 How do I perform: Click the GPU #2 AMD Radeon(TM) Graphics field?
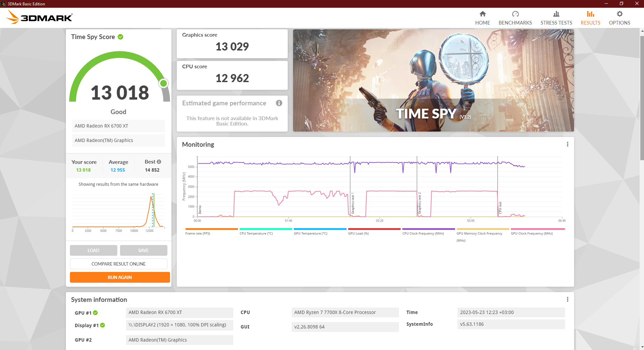point(179,340)
